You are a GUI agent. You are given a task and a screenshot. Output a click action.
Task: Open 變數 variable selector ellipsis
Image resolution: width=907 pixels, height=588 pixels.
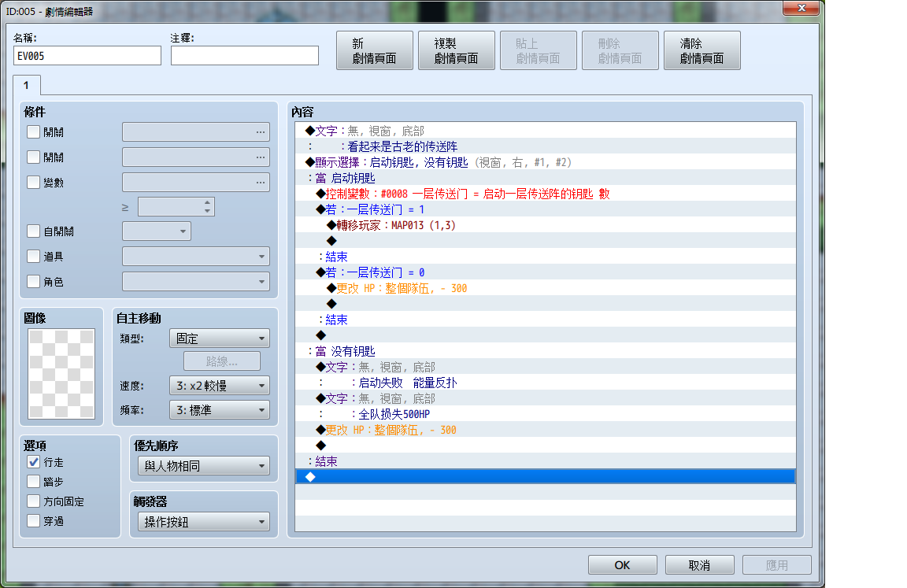tap(261, 183)
